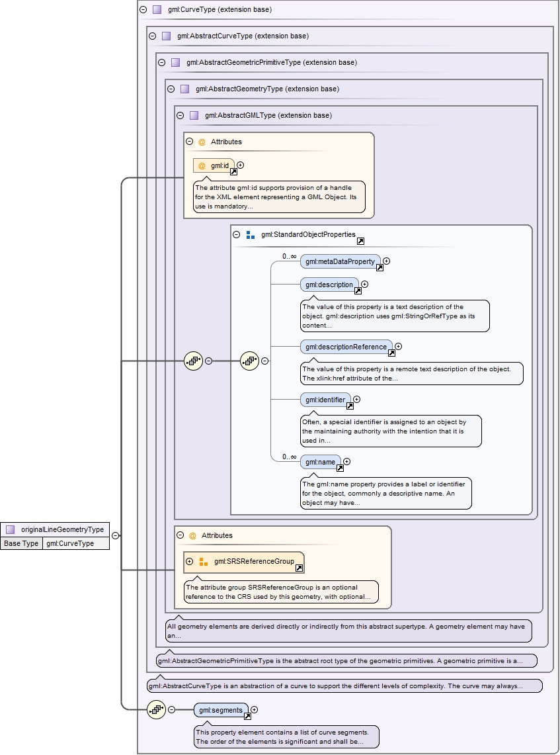
Task: Expand gml:segments plus button
Action: (255, 709)
